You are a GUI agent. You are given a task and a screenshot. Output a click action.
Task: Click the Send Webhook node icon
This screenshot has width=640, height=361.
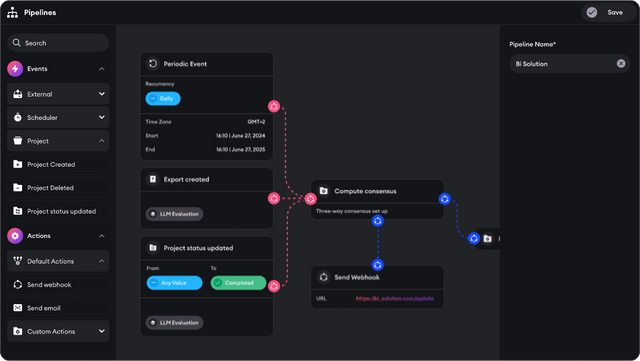[x=324, y=277]
